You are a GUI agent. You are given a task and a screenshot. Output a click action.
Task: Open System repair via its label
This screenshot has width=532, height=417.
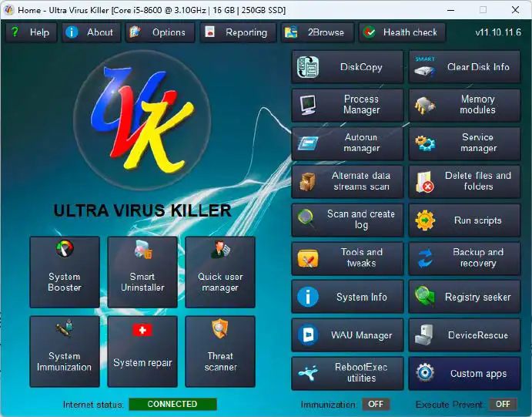(x=142, y=363)
